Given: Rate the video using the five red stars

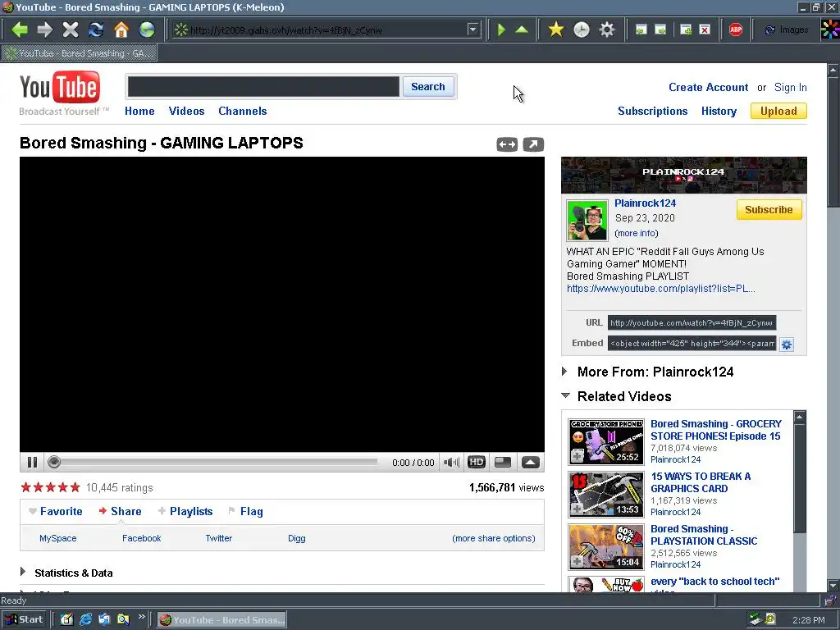Looking at the screenshot, I should 50,487.
